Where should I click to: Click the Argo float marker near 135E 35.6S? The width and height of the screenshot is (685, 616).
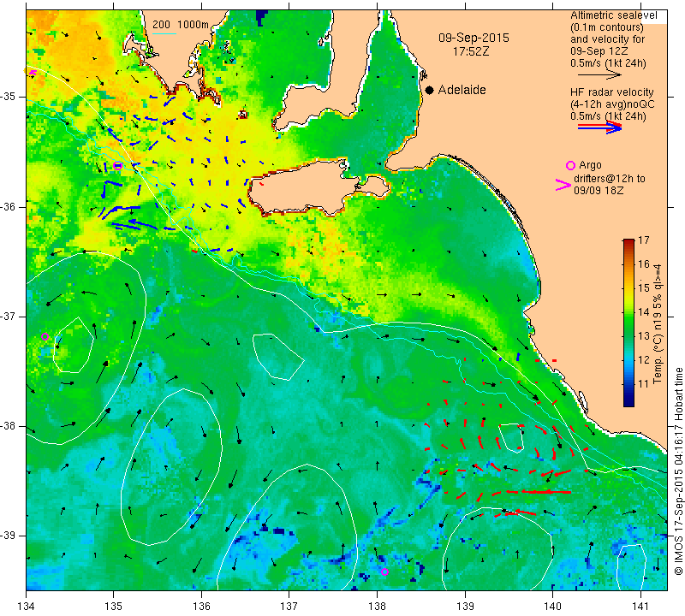point(117,165)
